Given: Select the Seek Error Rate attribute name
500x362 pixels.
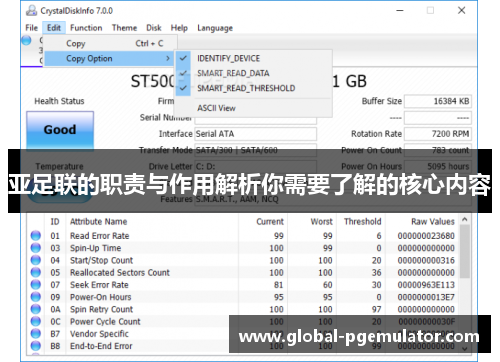Looking at the screenshot, I should pyautogui.click(x=99, y=285).
